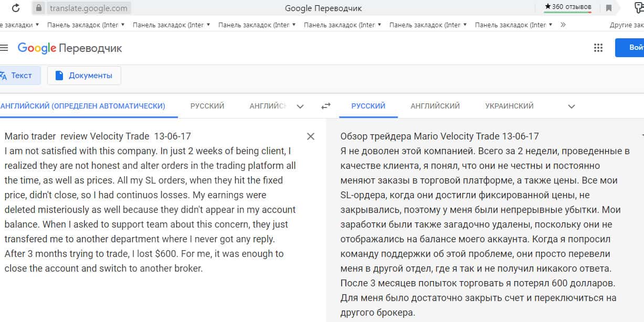Click the blue sign-in button
The width and height of the screenshot is (644, 322).
pos(632,48)
